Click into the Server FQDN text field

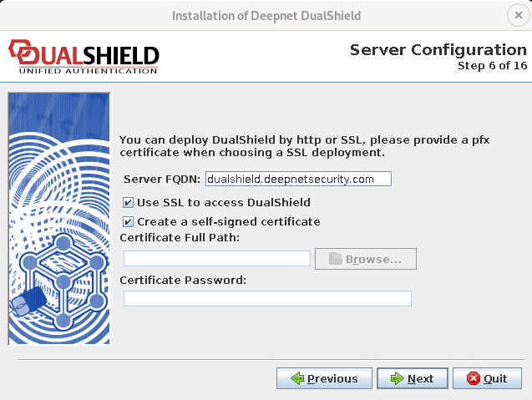point(298,179)
